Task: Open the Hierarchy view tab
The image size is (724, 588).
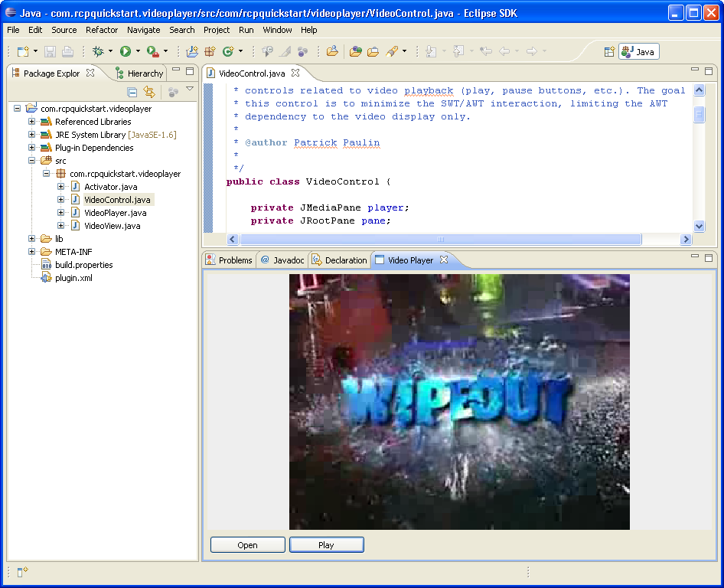Action: (x=143, y=73)
